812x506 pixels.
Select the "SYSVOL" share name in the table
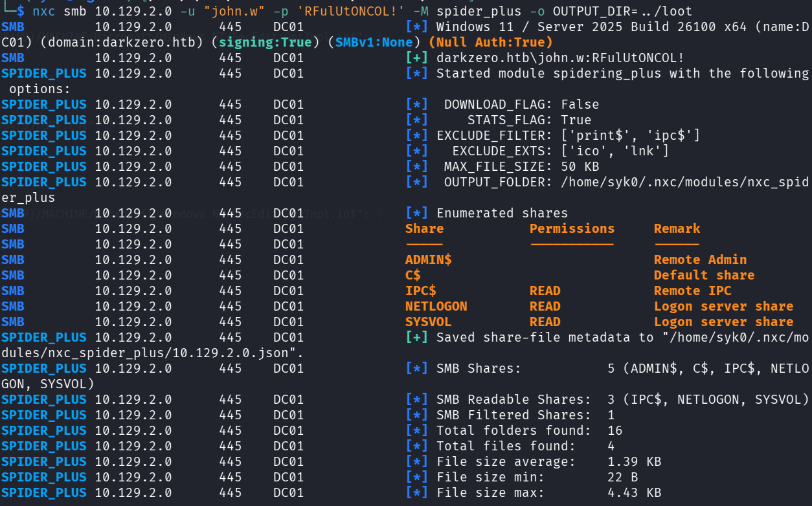click(x=429, y=322)
